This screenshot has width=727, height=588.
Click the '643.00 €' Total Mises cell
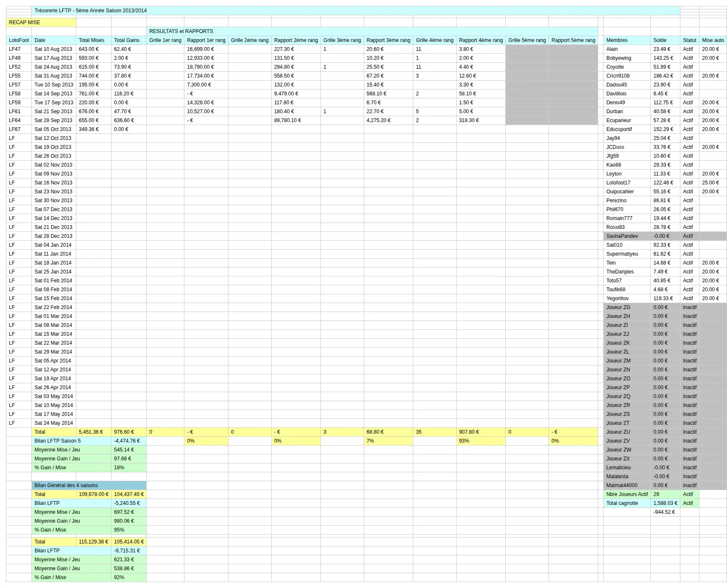click(x=94, y=49)
